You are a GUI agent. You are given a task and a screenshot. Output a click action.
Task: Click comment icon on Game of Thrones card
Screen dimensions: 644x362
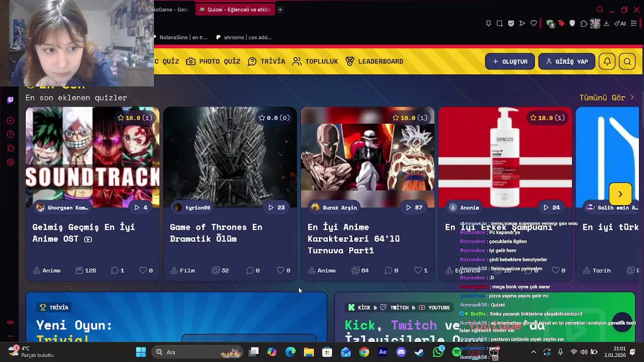[x=250, y=270]
